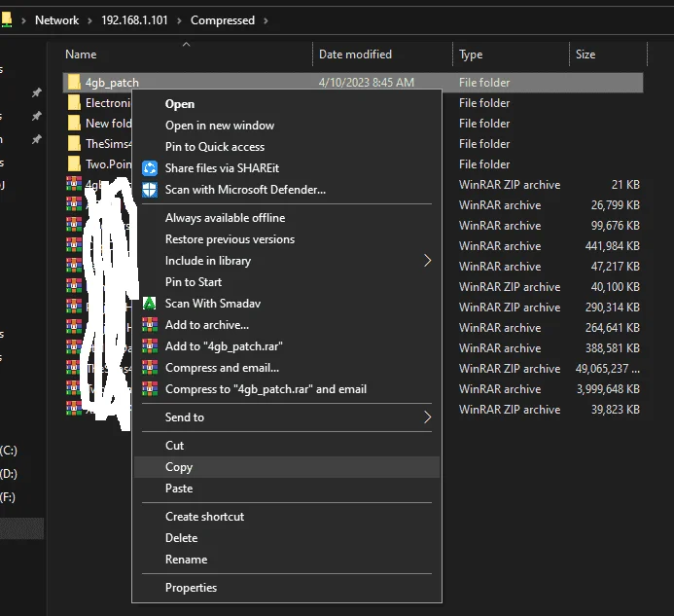Click the green Smadav icon
The image size is (674, 616).
(x=150, y=304)
